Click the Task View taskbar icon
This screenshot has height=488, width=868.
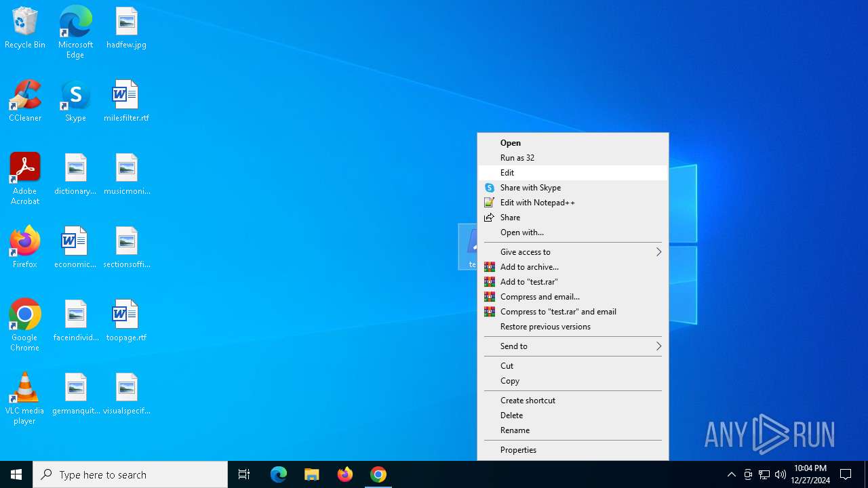(x=244, y=474)
